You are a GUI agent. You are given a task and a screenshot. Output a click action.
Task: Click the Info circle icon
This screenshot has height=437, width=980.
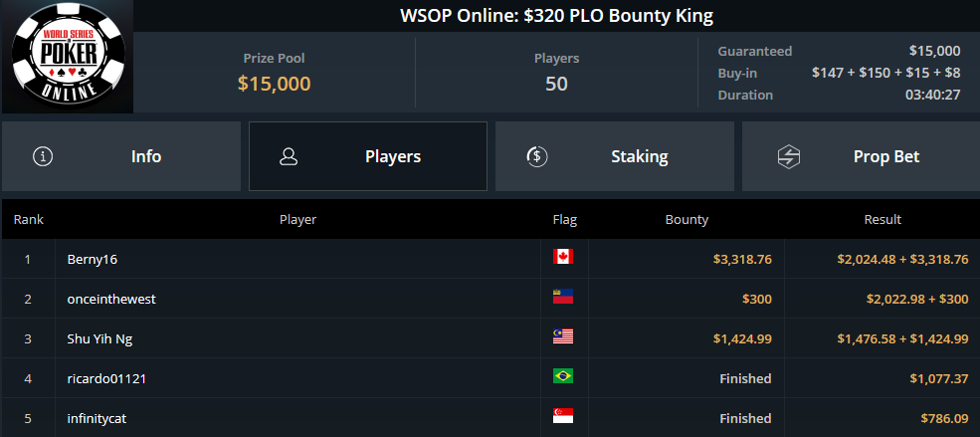[43, 156]
